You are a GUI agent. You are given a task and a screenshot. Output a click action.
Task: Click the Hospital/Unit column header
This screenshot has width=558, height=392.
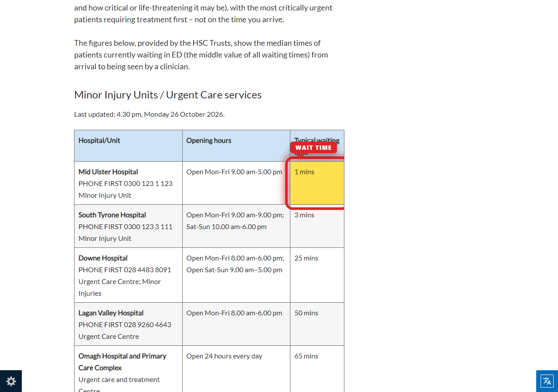[128, 145]
